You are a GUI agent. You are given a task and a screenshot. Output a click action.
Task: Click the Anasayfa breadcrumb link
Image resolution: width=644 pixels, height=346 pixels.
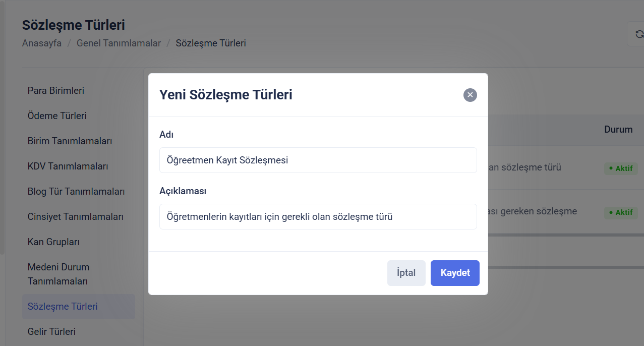tap(42, 43)
